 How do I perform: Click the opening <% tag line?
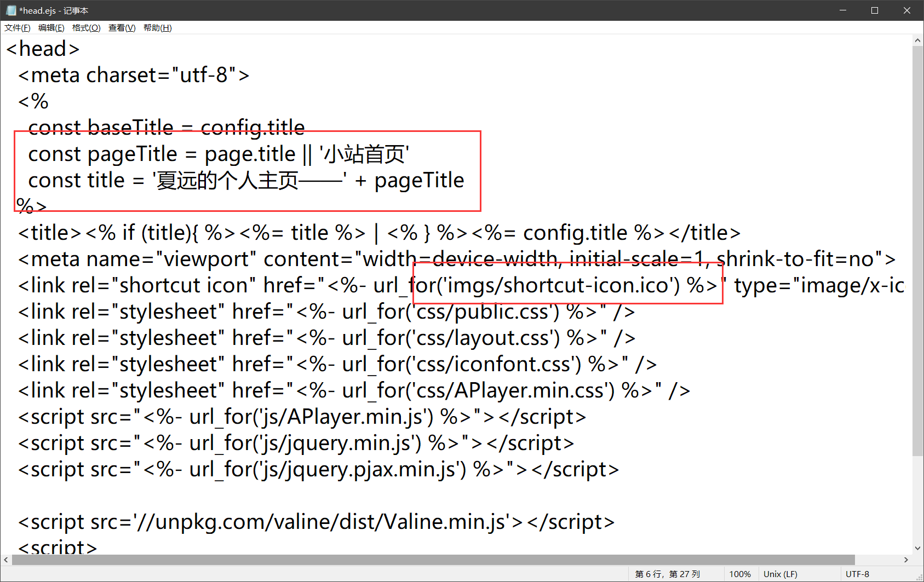pos(33,101)
